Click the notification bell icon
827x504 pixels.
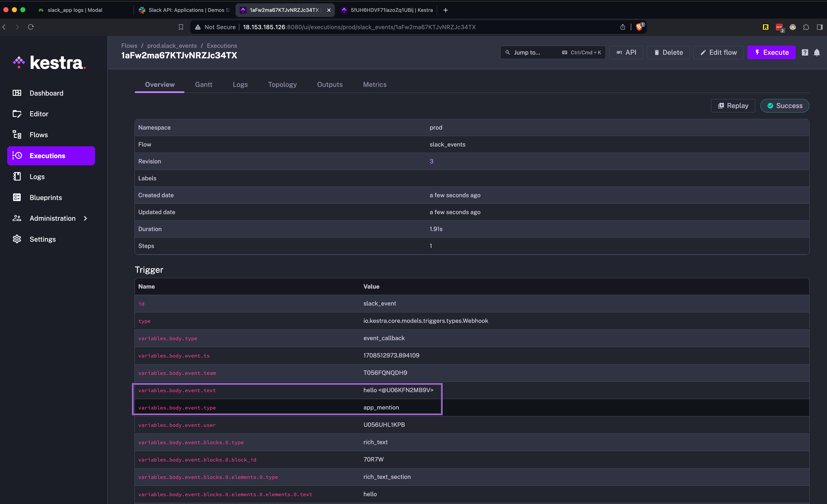817,52
